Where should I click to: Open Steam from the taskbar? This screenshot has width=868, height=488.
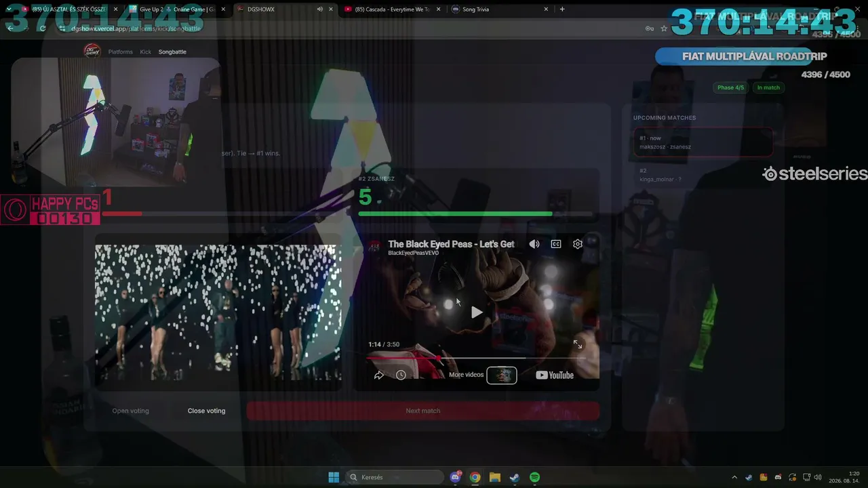(515, 477)
